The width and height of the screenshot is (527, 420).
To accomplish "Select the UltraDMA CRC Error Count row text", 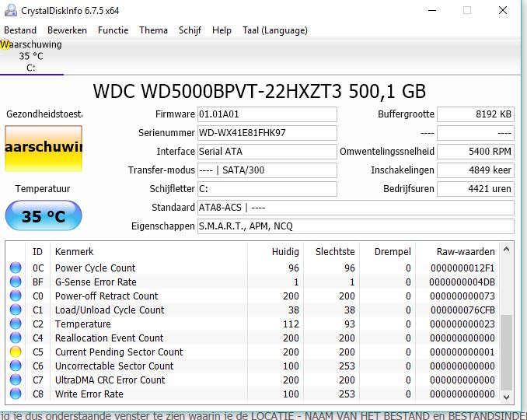I will 110,380.
